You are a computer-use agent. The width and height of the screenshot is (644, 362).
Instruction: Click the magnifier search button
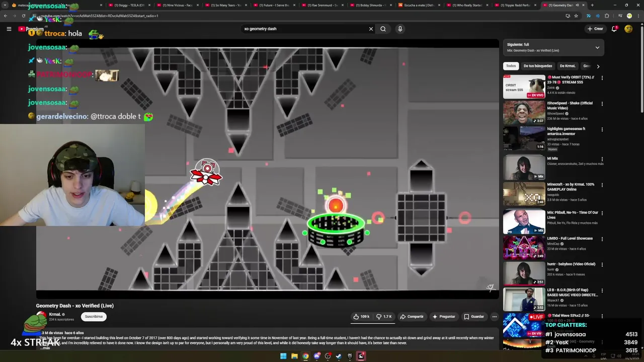click(x=383, y=29)
